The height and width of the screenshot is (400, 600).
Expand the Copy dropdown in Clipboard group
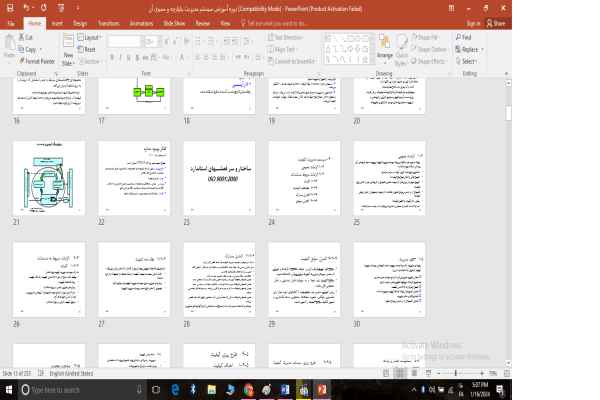point(40,49)
